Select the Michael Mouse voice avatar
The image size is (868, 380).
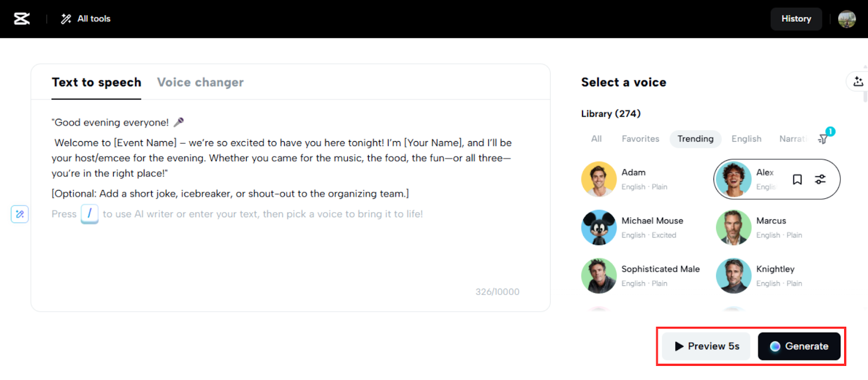[598, 228]
